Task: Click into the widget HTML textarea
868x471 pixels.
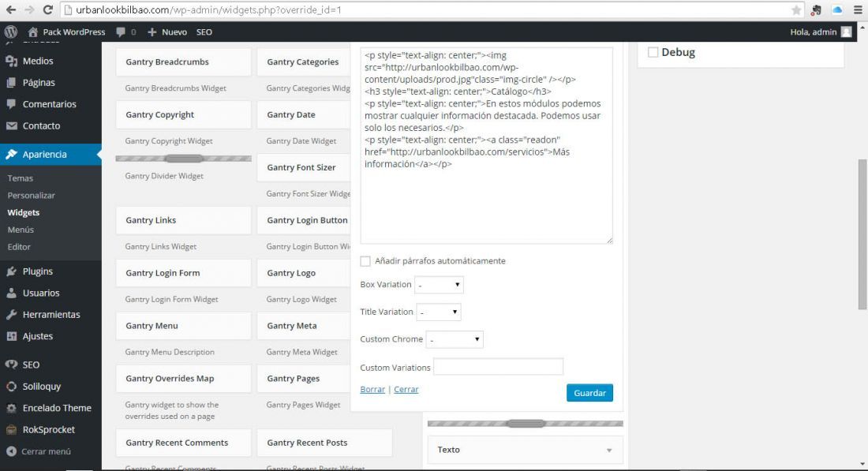Action: click(x=487, y=146)
